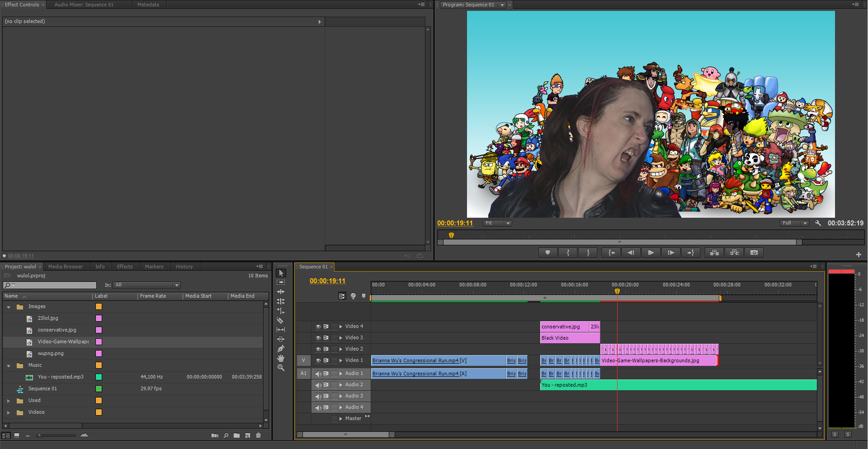Switch to the Audio Mixer tab

pyautogui.click(x=84, y=5)
